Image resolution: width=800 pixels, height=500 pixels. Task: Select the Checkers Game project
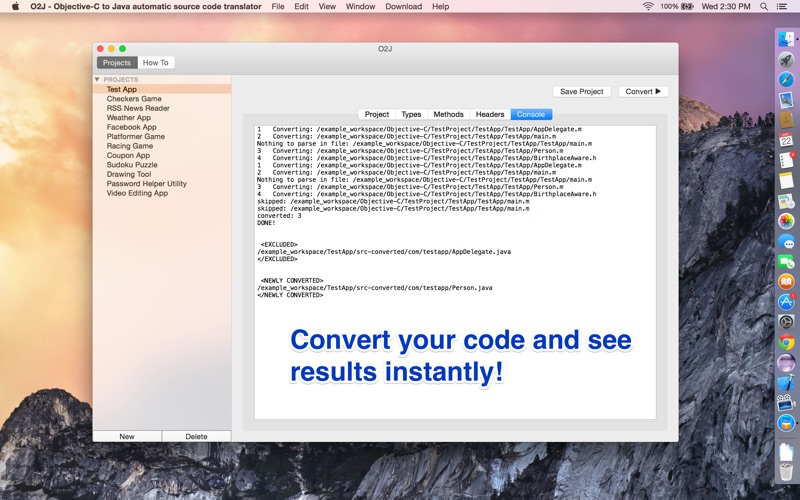pos(162,98)
